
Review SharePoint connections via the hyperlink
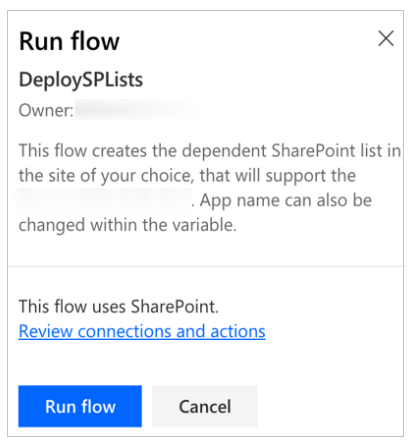142,331
